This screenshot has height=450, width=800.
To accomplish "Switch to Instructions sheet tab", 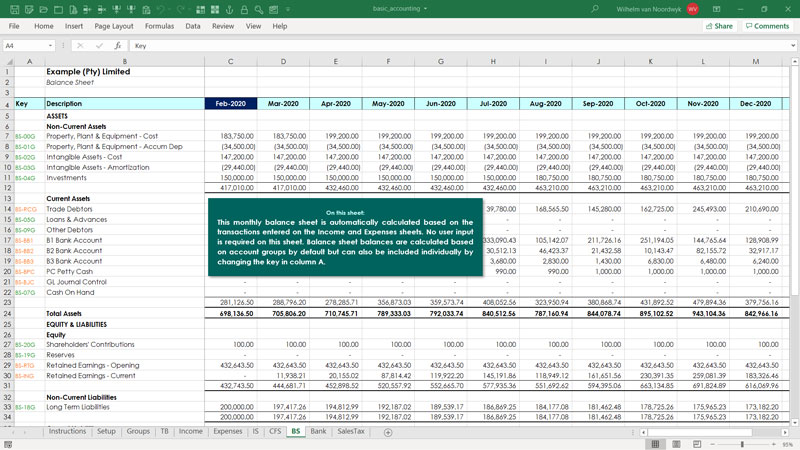I will click(x=67, y=432).
